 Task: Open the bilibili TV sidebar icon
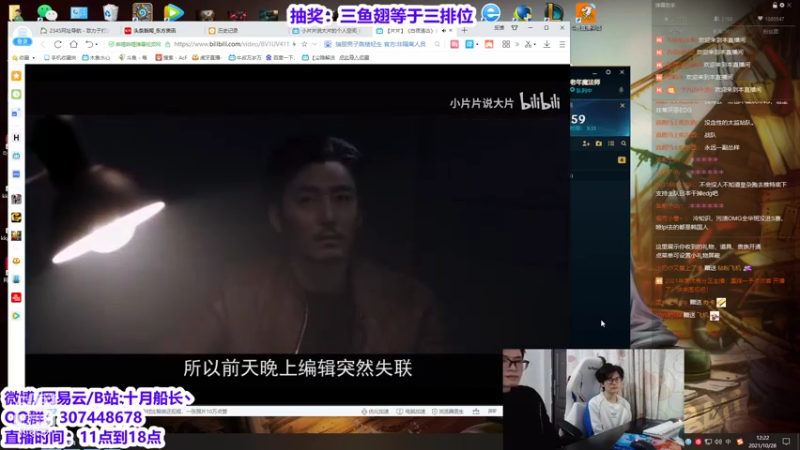(x=16, y=156)
